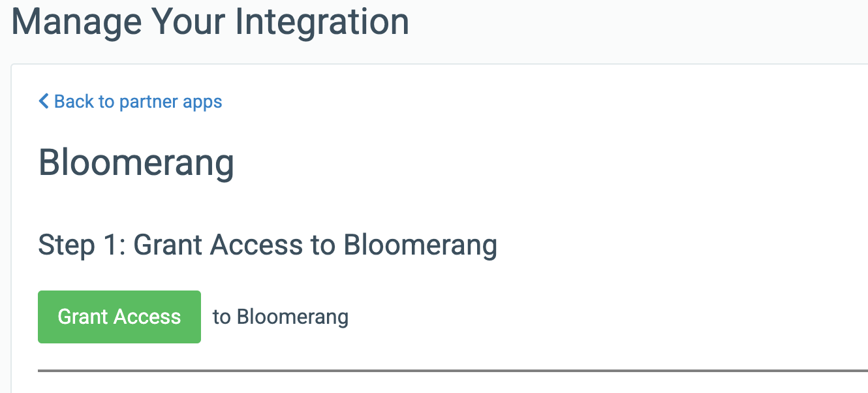Grant Bloomerang access to your account

pyautogui.click(x=119, y=317)
